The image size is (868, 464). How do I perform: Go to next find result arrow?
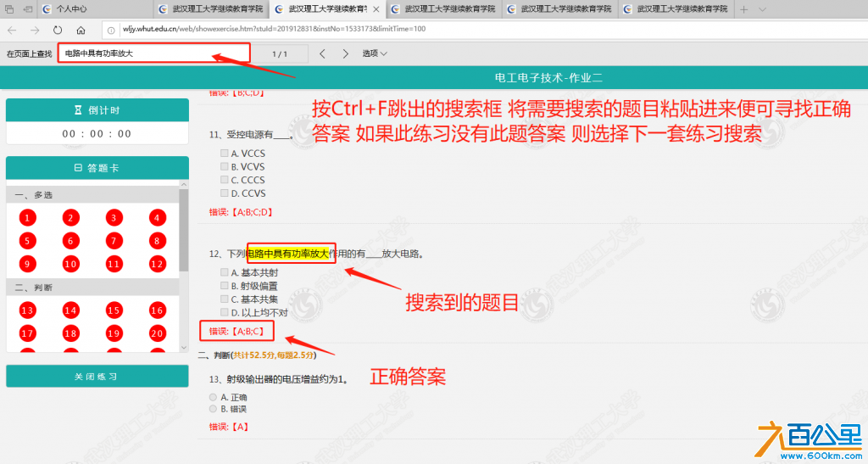pos(346,53)
